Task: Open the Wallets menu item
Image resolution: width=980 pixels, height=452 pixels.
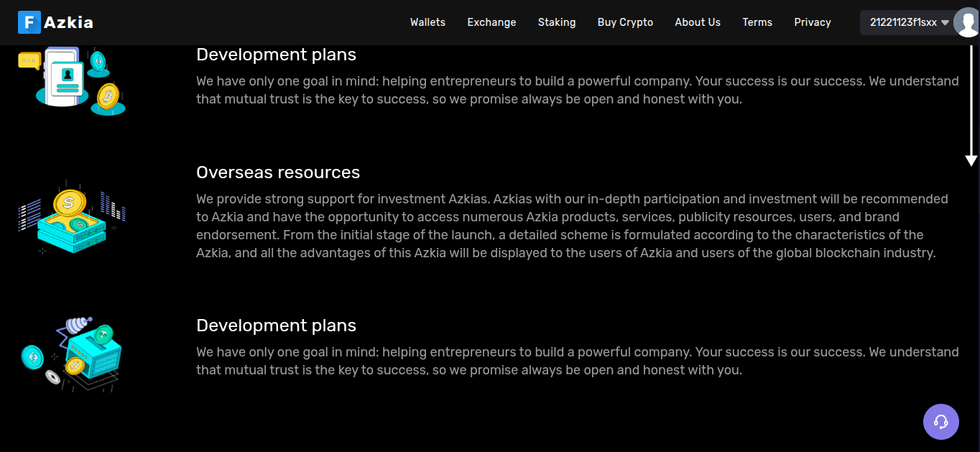Action: tap(427, 22)
